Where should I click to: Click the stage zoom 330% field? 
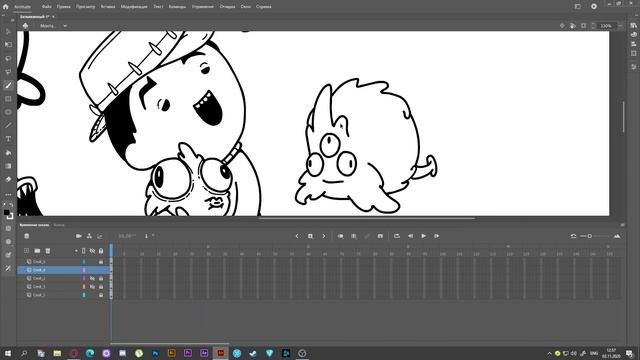[606, 26]
